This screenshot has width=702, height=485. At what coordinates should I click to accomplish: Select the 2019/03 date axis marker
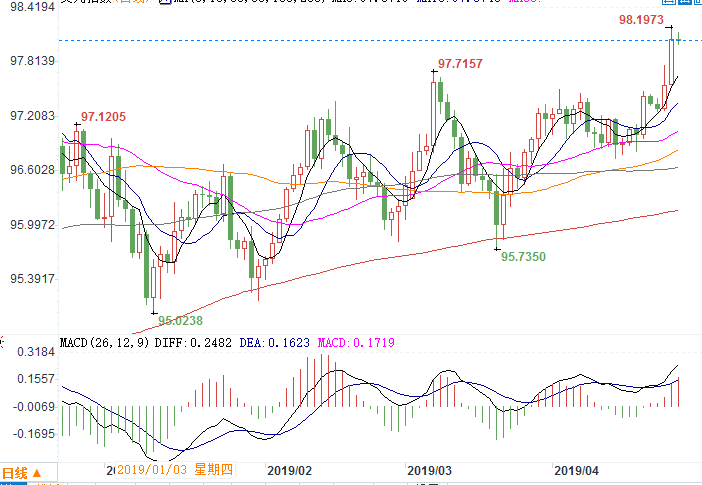click(x=431, y=469)
